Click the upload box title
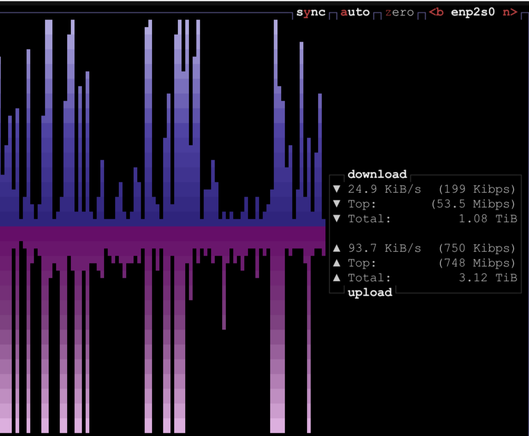This screenshot has width=529, height=436. (370, 292)
